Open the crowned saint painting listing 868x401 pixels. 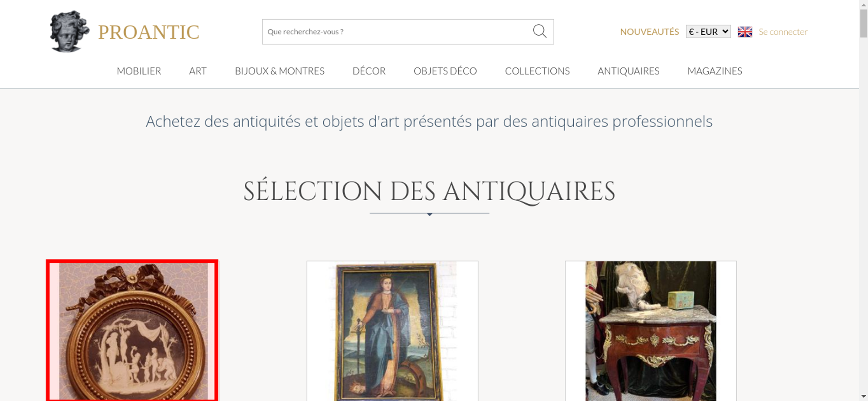click(x=392, y=331)
